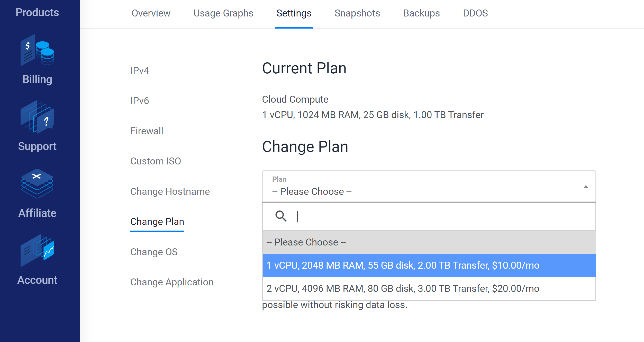Viewport: 644px width, 342px height.
Task: Open the Firewall settings section
Action: [147, 131]
